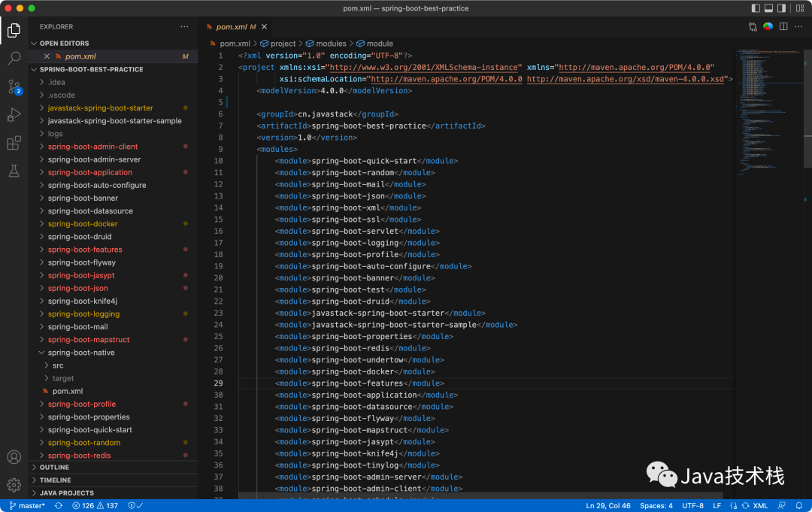Open editor more actions ellipsis menu
This screenshot has width=812, height=512.
tap(798, 26)
